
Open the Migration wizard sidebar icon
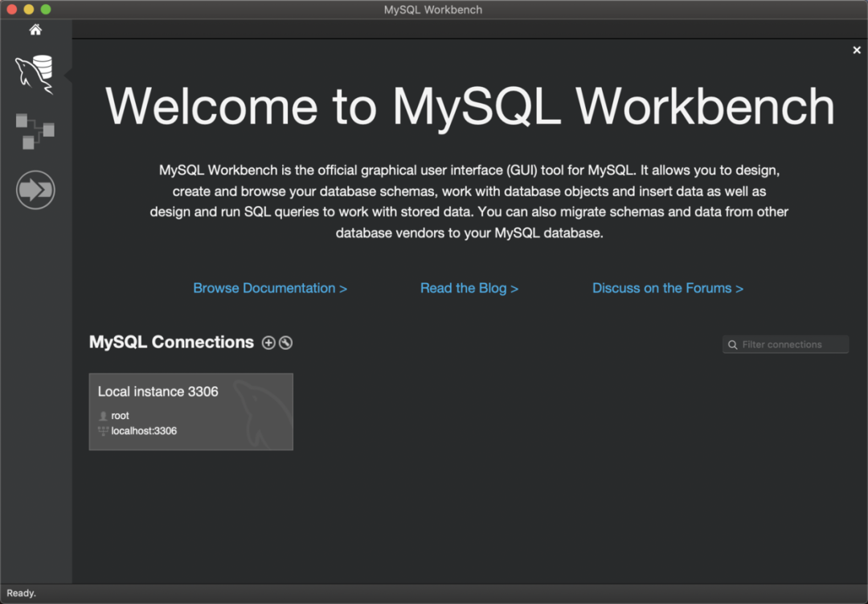click(x=35, y=190)
